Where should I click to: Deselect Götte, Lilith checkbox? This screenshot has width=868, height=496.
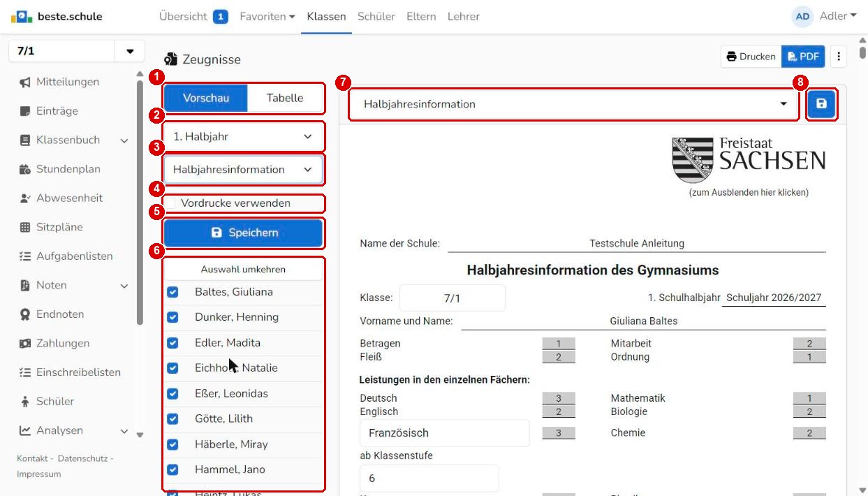click(x=172, y=419)
